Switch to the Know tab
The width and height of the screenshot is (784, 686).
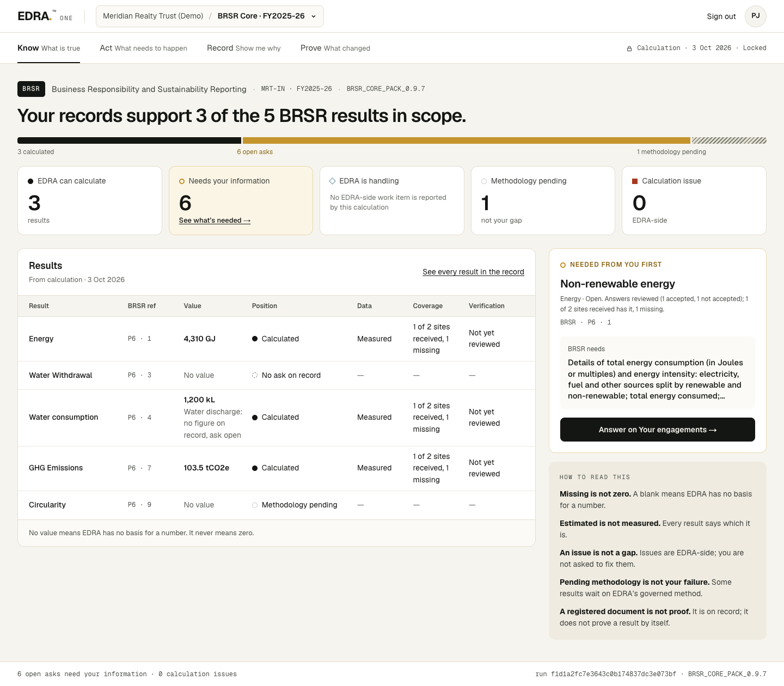48,48
